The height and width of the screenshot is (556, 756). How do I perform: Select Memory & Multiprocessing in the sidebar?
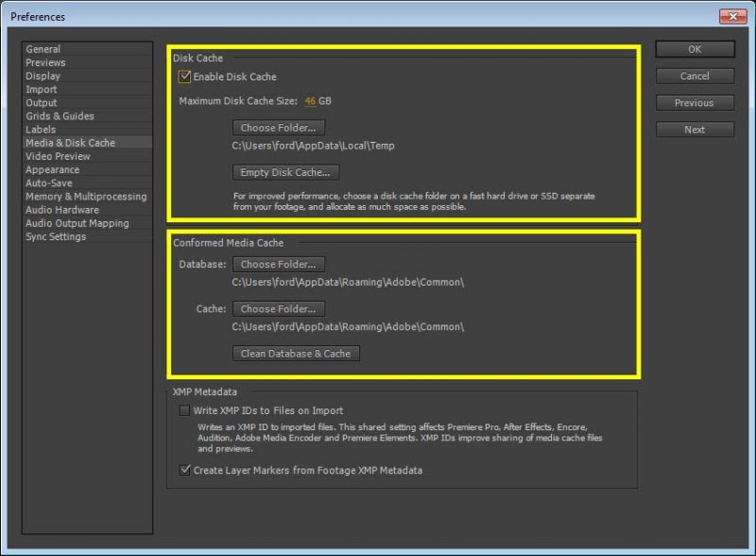click(x=86, y=197)
